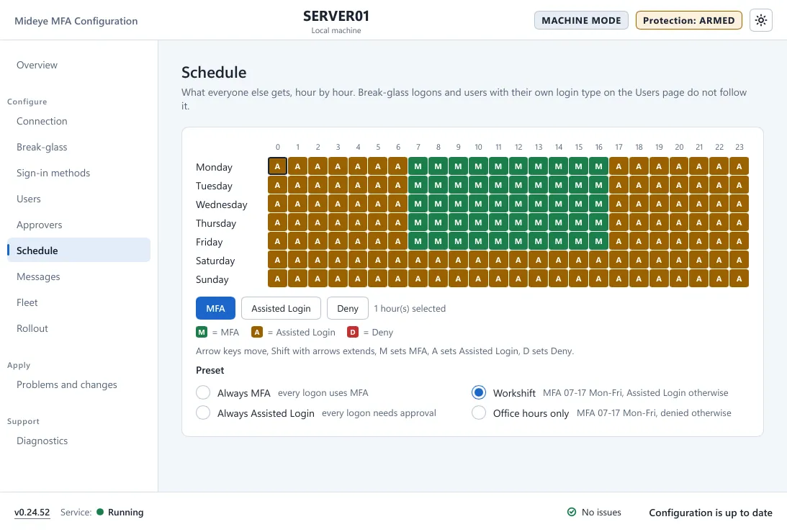Open the Overview page

pos(78,65)
